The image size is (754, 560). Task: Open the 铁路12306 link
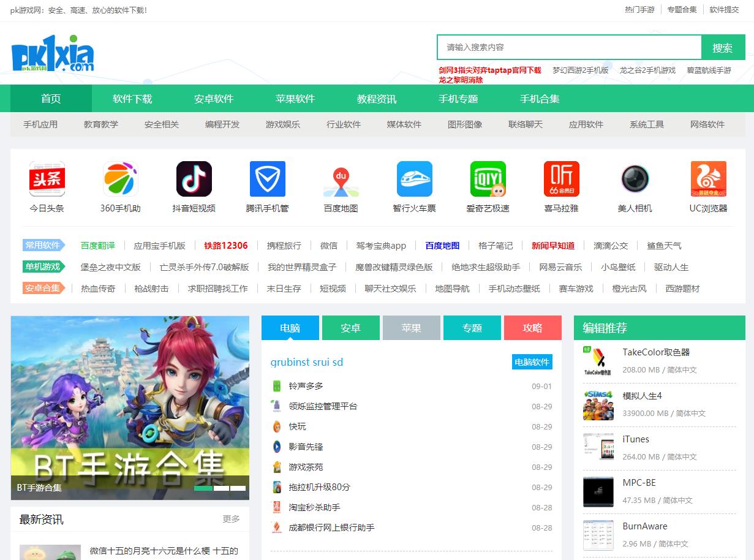(226, 246)
